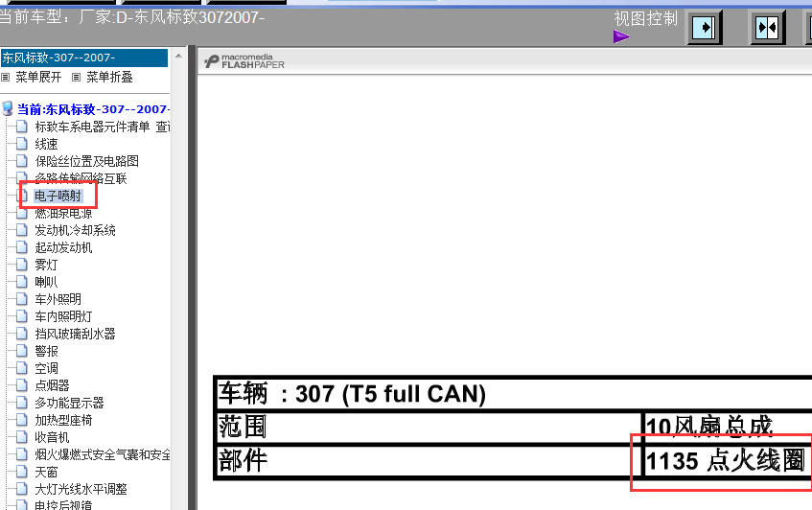Collapse all menus with 菜单折叠

[109, 77]
